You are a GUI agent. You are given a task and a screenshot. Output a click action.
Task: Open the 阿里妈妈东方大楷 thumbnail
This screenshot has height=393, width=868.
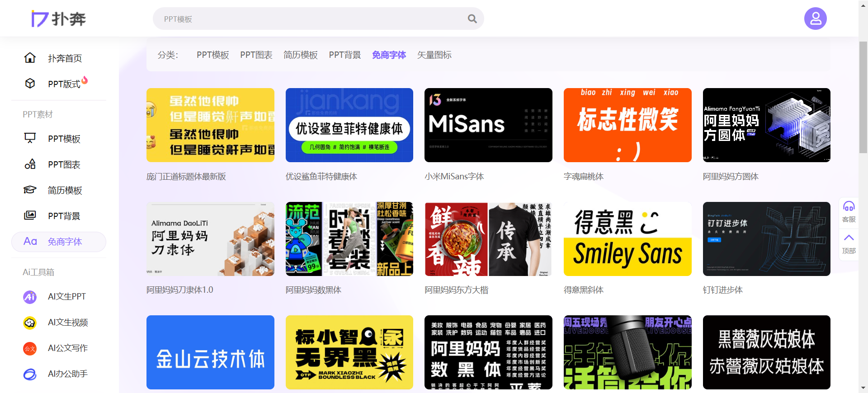point(488,239)
